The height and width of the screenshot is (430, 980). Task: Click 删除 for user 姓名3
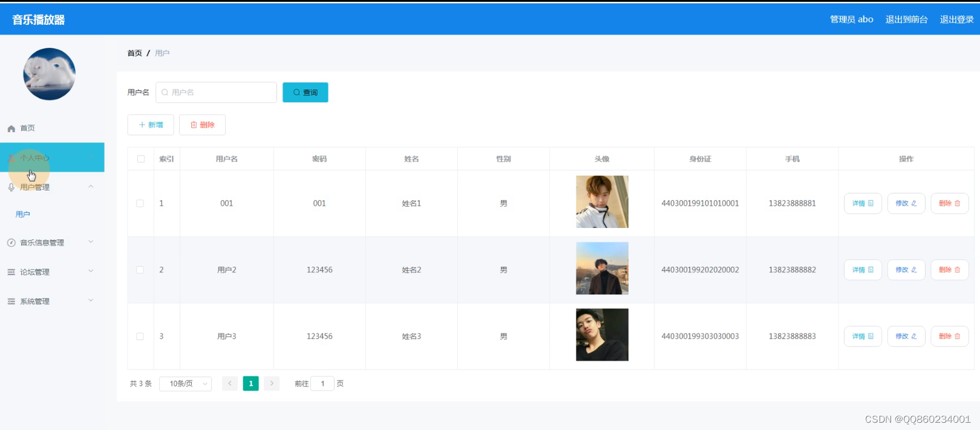950,336
